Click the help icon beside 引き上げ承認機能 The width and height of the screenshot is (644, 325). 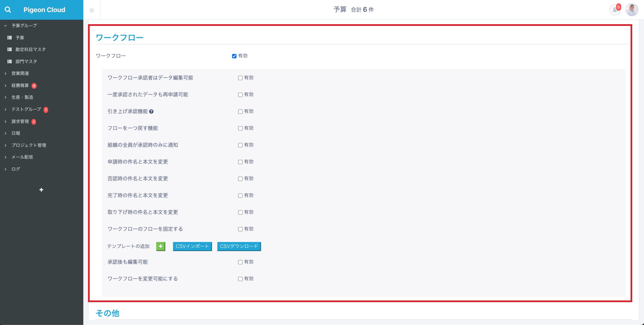(x=151, y=112)
